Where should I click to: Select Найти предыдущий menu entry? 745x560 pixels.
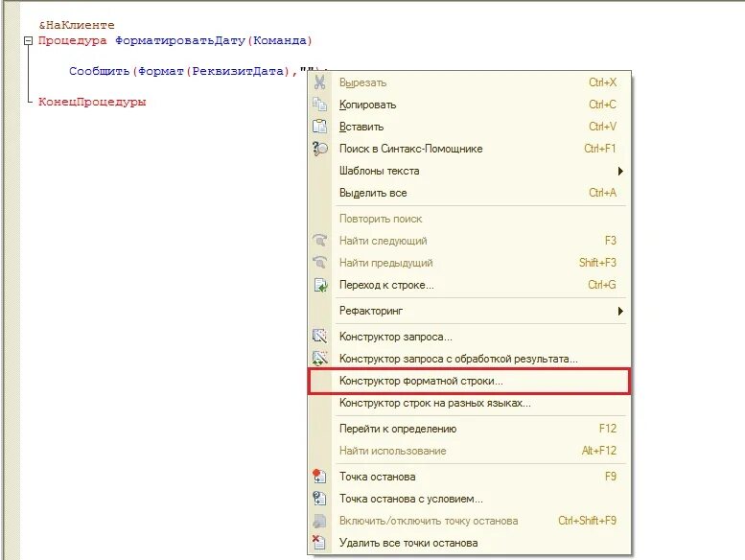[x=470, y=263]
